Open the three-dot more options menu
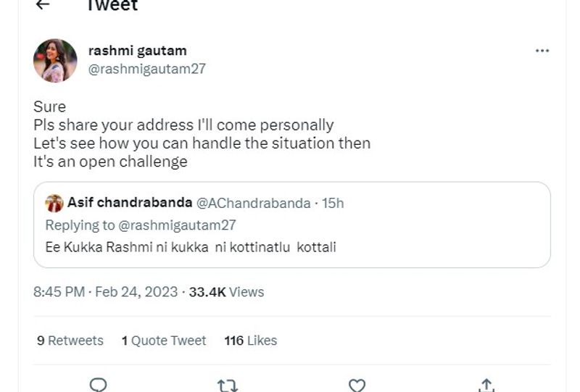Screen dimensions: 580x392 click(542, 51)
